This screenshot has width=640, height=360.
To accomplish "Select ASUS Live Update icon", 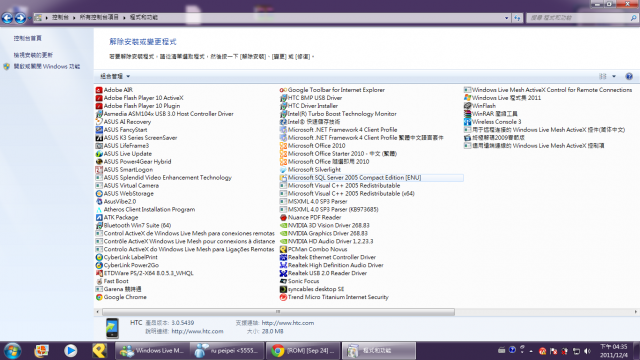I will point(99,154).
